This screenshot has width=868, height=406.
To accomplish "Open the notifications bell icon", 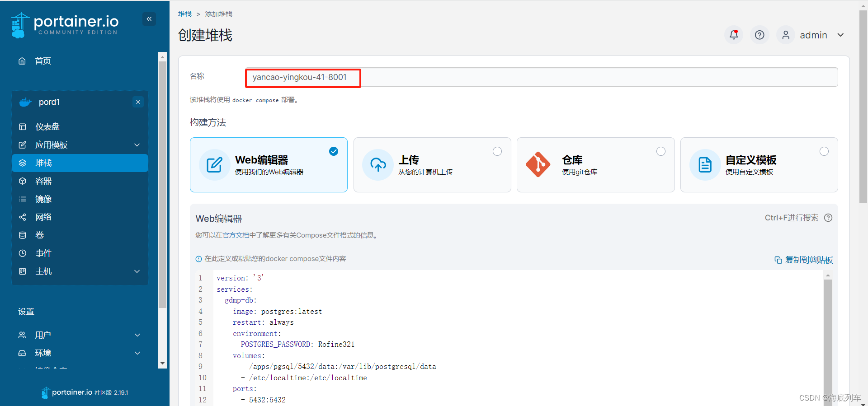I will tap(734, 35).
